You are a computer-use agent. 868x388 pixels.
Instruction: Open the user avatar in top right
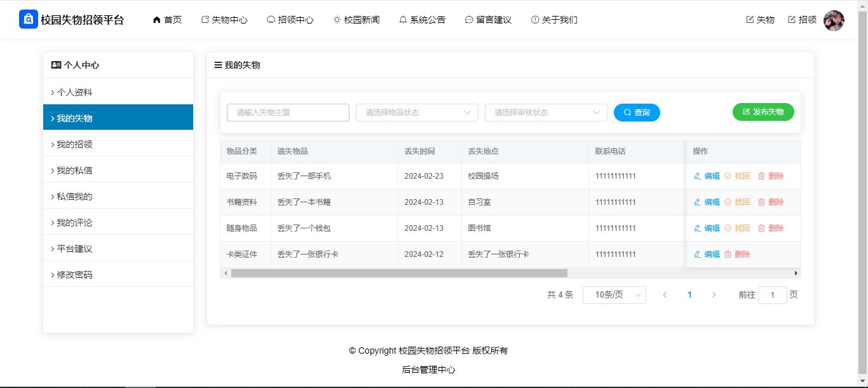834,20
